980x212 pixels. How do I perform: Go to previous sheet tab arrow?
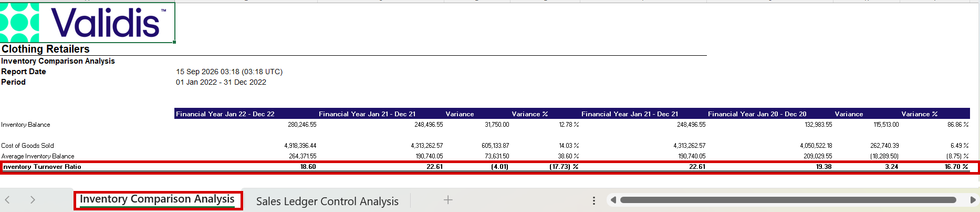point(7,200)
